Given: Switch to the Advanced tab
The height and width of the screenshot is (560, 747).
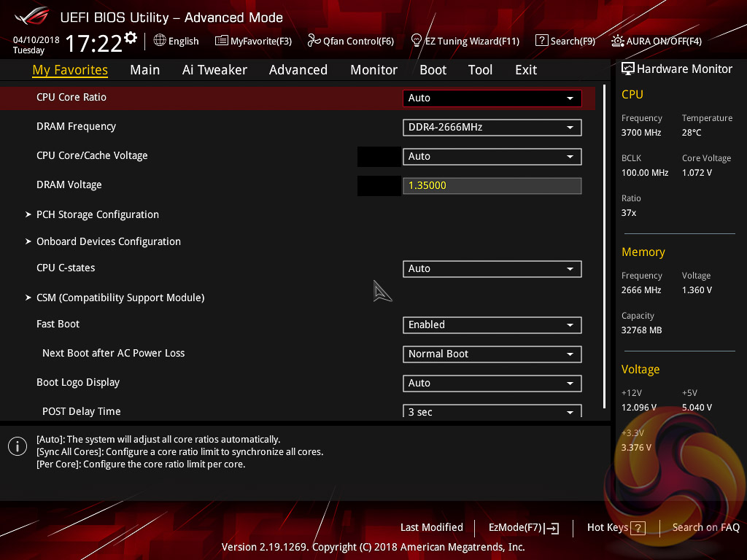Looking at the screenshot, I should point(298,70).
